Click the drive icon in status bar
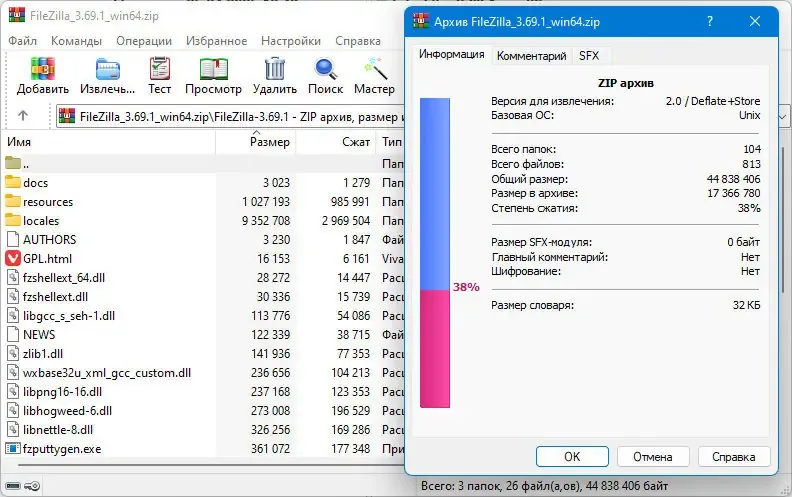This screenshot has width=792, height=497. [13, 486]
